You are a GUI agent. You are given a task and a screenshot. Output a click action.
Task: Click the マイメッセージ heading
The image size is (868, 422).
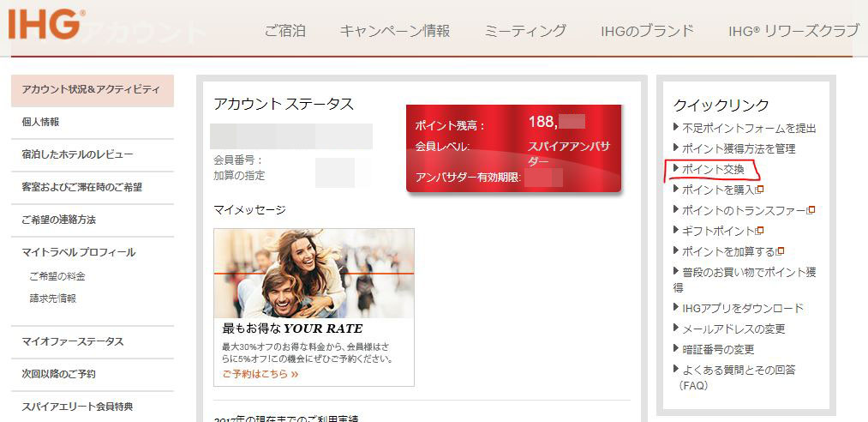(249, 209)
